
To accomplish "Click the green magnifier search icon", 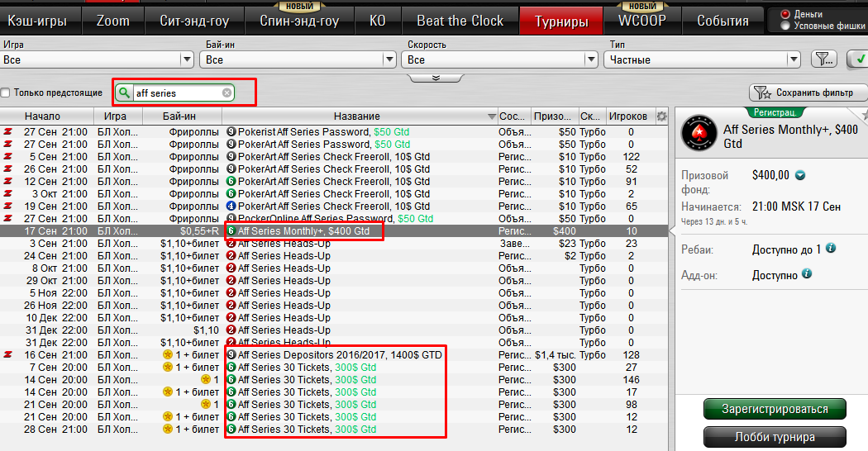I will [125, 93].
